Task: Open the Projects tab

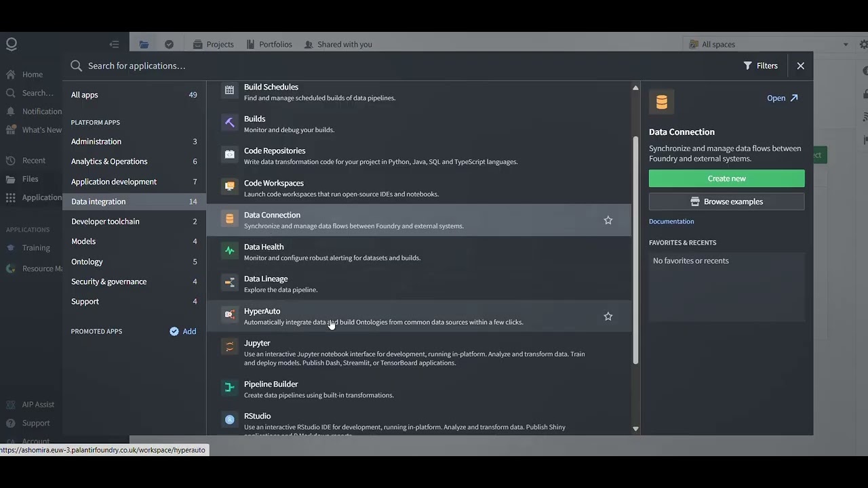Action: coord(214,44)
